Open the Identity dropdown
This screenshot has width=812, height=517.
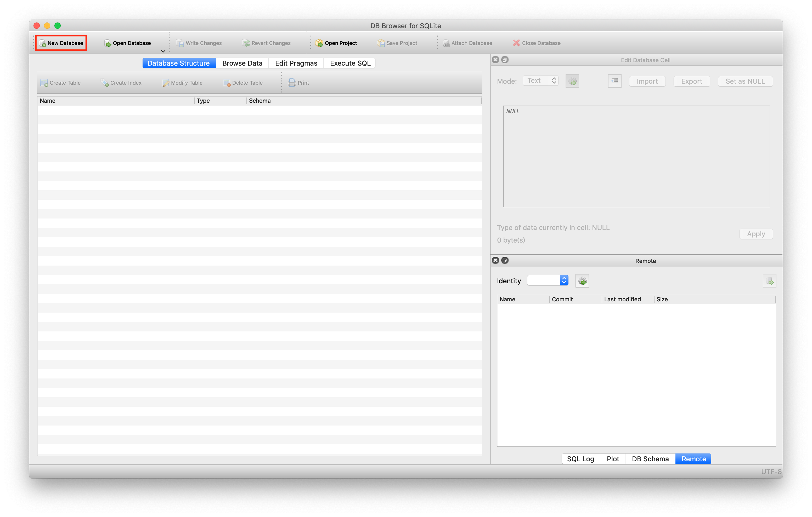[548, 280]
